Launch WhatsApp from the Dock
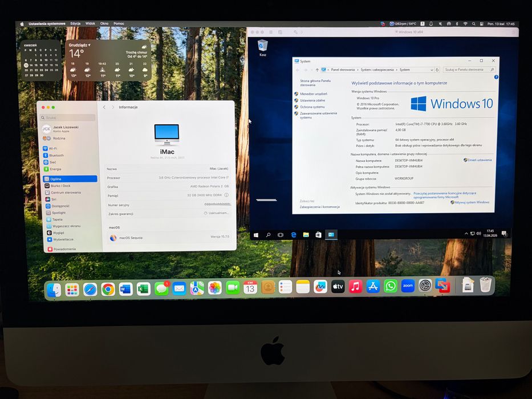 (x=391, y=286)
